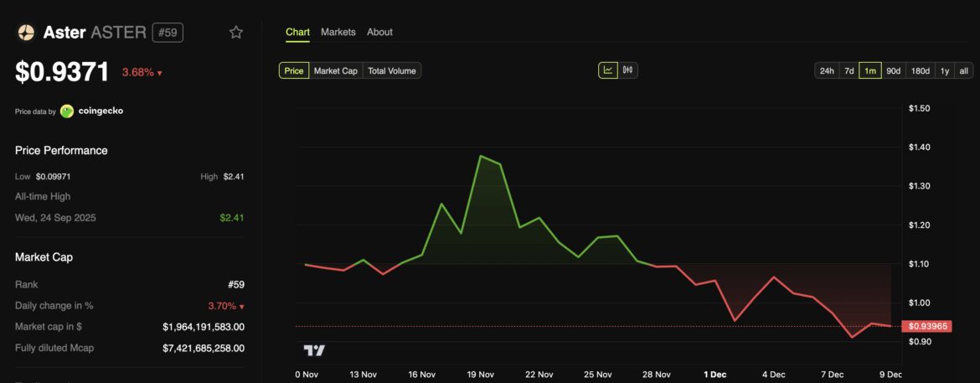Click the CoinGecko logo icon
980x383 pixels.
click(67, 111)
